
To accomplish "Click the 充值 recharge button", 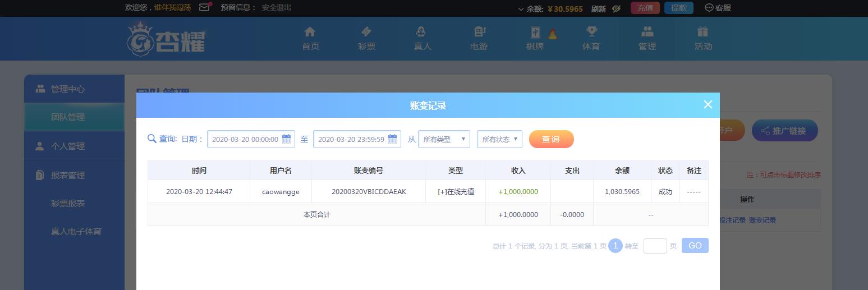I will pos(645,8).
